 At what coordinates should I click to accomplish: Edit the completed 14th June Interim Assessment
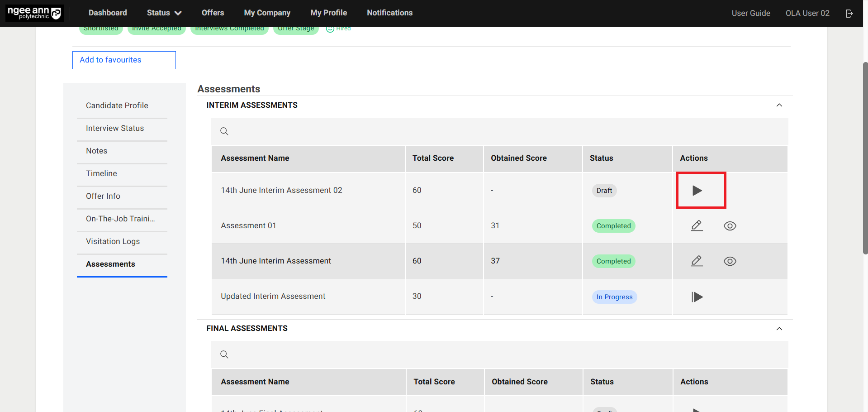pyautogui.click(x=697, y=261)
